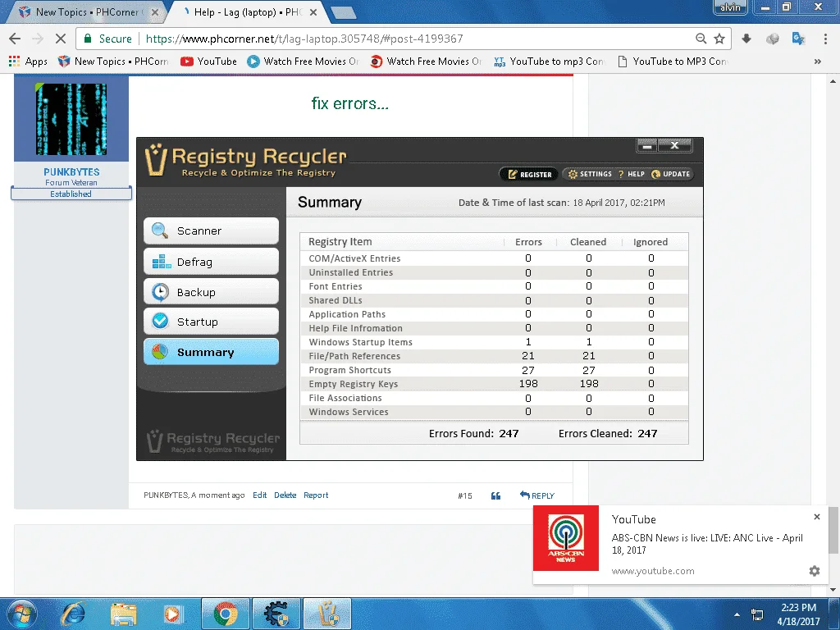
Task: Edit the post by PUNKBYTES
Action: tap(260, 495)
